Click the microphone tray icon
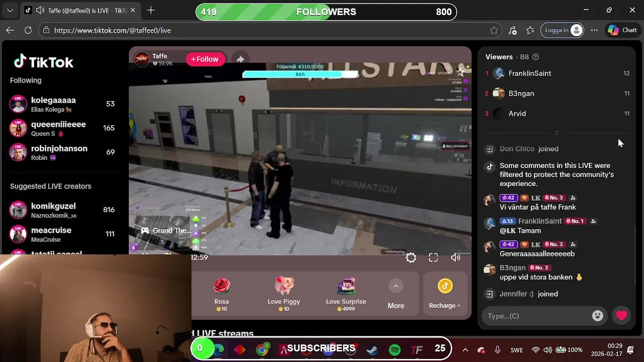Screen dimensions: 644x362 tap(498, 350)
